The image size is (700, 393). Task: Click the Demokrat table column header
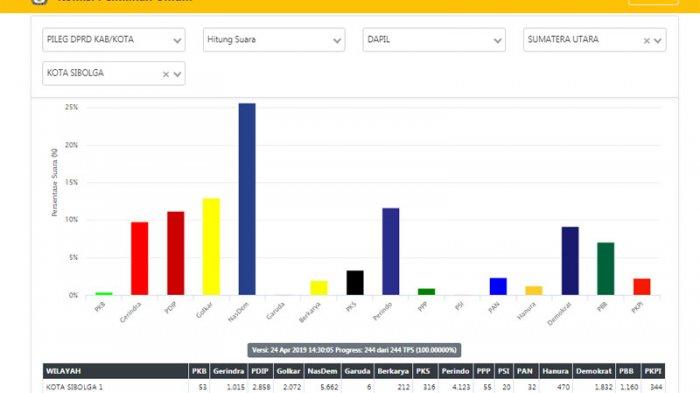pos(593,371)
